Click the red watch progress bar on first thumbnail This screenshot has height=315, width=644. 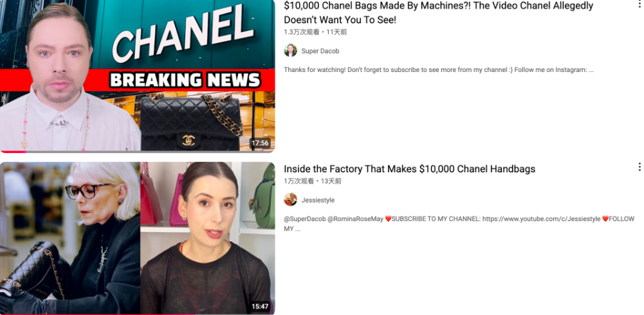coord(13,152)
